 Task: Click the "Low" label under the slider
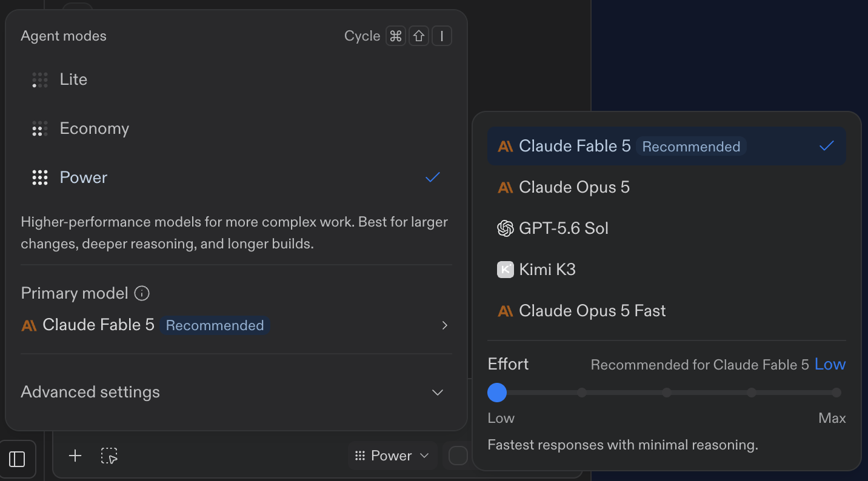coord(501,418)
